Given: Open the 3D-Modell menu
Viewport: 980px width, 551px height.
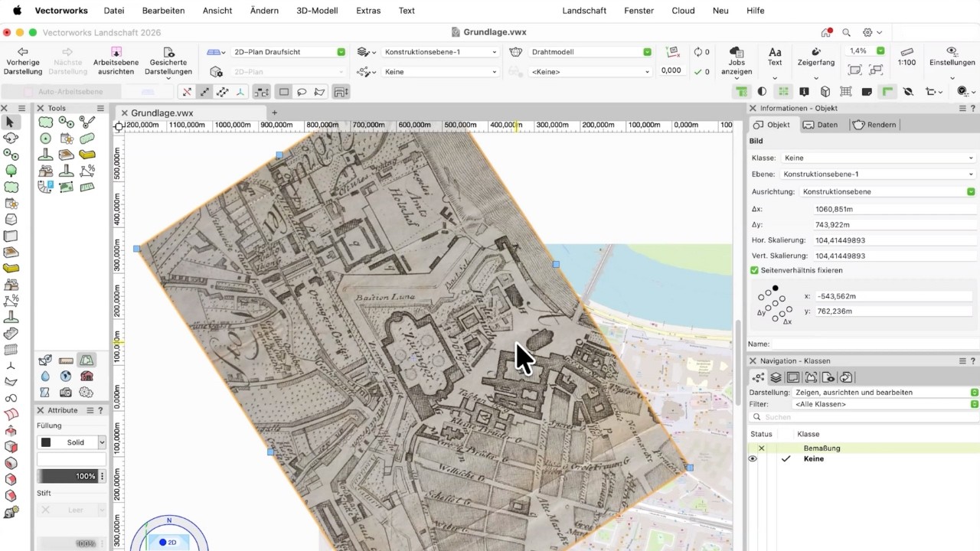Looking at the screenshot, I should click(x=315, y=11).
